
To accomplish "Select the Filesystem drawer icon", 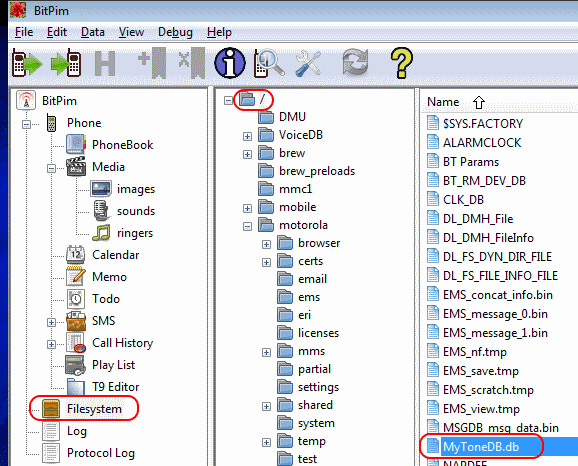I will 51,409.
